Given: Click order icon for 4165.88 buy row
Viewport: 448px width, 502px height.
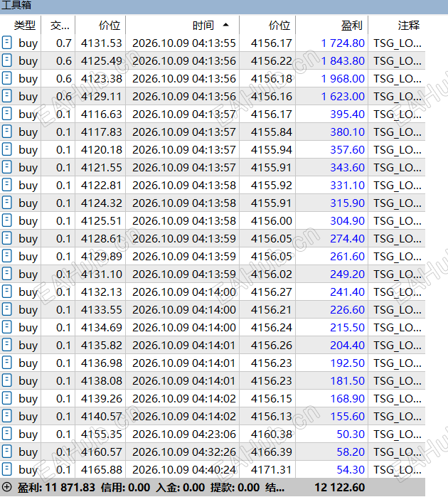Looking at the screenshot, I should pyautogui.click(x=6, y=469).
